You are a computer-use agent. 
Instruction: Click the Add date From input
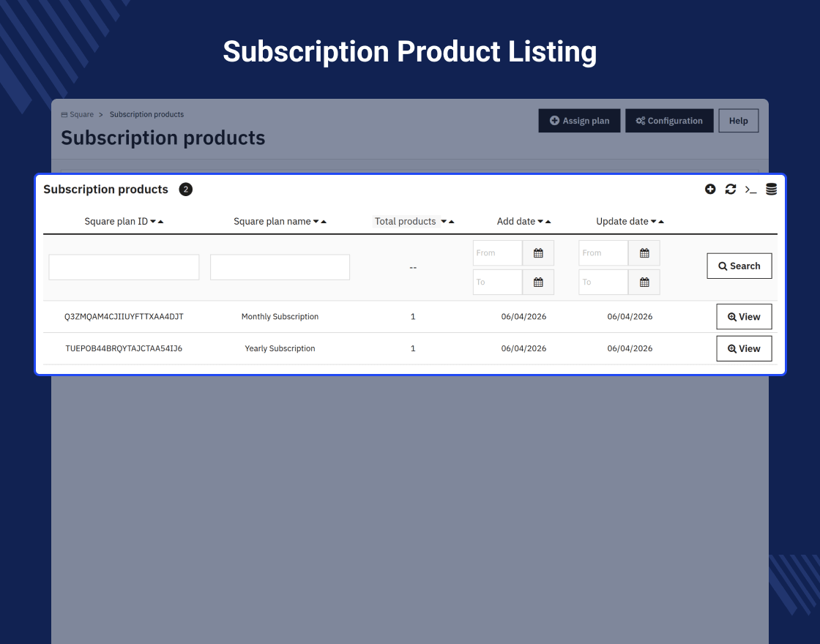click(x=497, y=253)
